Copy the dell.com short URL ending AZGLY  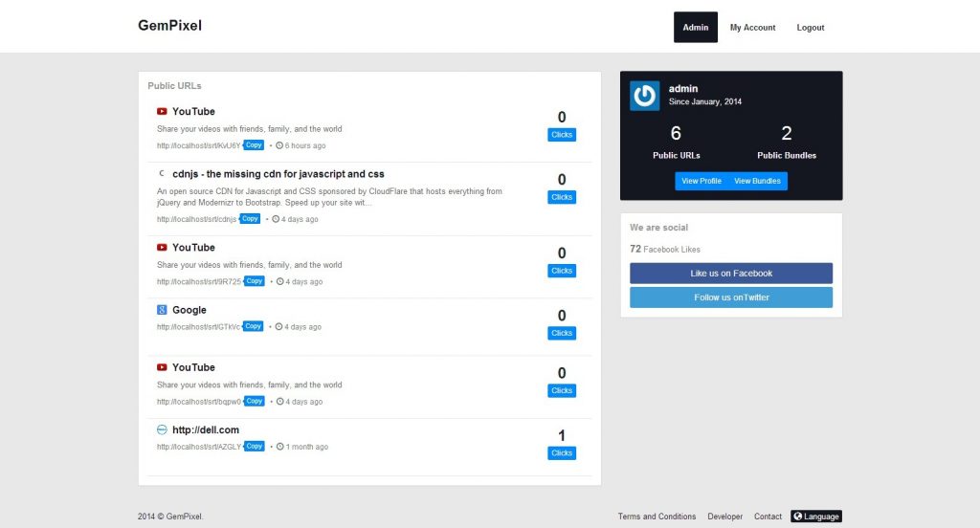pos(254,446)
